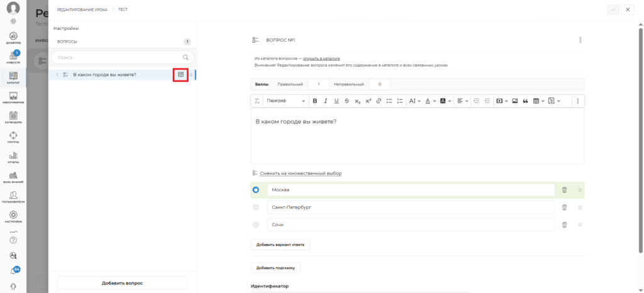Toggle bold formatting in the editor toolbar
Viewport: 644px width, 293px height.
coord(315,101)
